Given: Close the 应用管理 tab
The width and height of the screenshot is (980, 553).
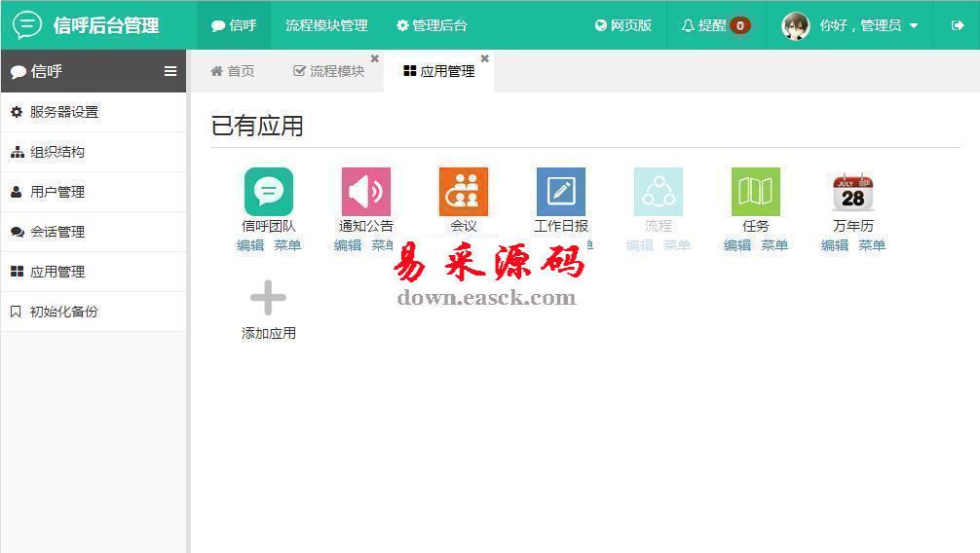Looking at the screenshot, I should [x=485, y=58].
